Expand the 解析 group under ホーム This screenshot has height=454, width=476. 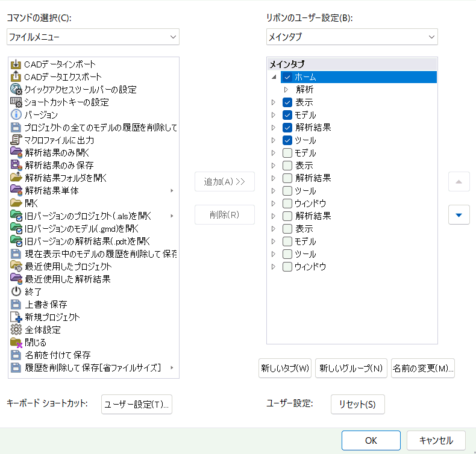287,90
